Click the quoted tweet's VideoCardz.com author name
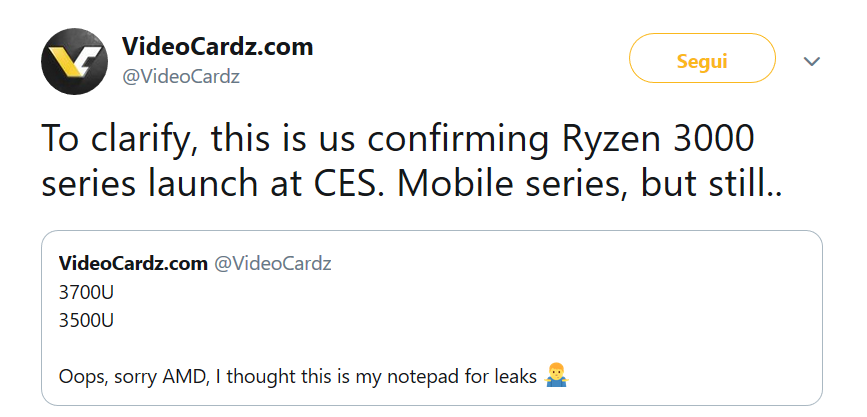 tap(133, 264)
